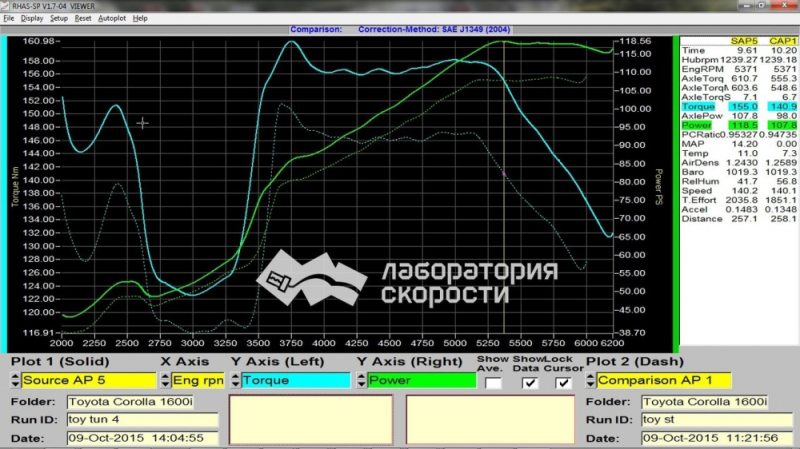Screen dimensions: 800x449
Task: Click the spinner arrows beside Source AP 5
Action: coord(15,380)
